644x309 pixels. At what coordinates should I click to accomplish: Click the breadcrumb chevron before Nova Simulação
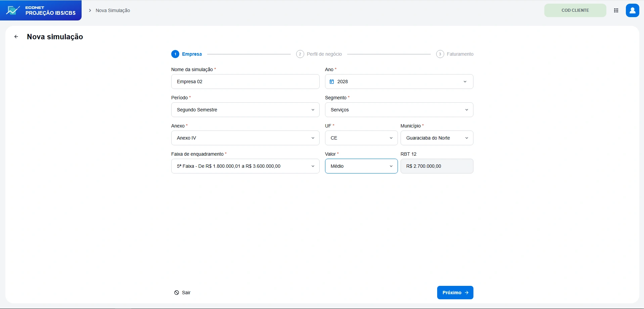(x=90, y=10)
